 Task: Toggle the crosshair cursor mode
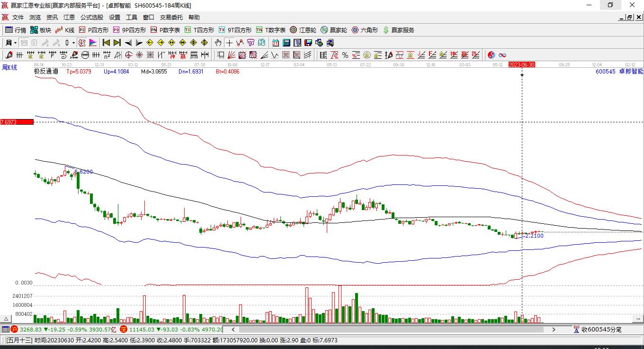point(229,43)
